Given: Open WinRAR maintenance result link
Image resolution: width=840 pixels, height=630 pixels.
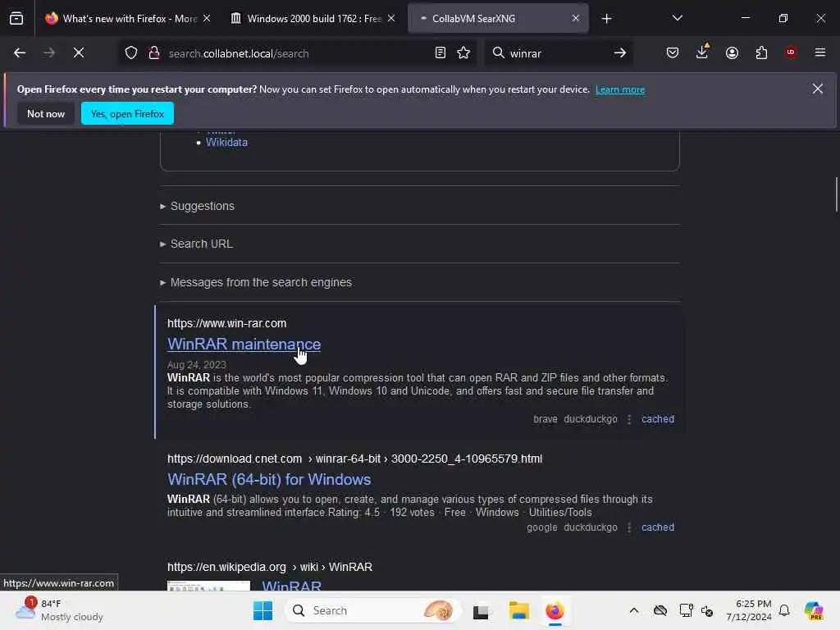Looking at the screenshot, I should (244, 344).
